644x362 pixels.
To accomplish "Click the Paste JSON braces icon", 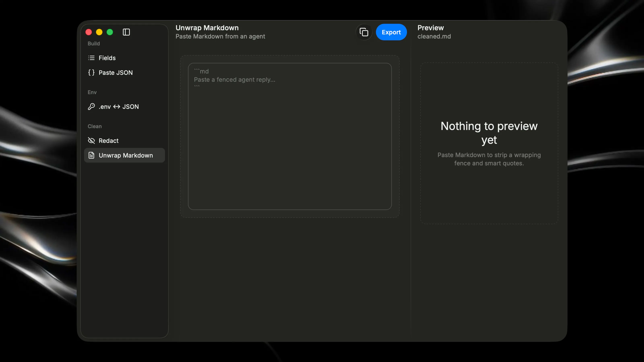I will (x=91, y=72).
